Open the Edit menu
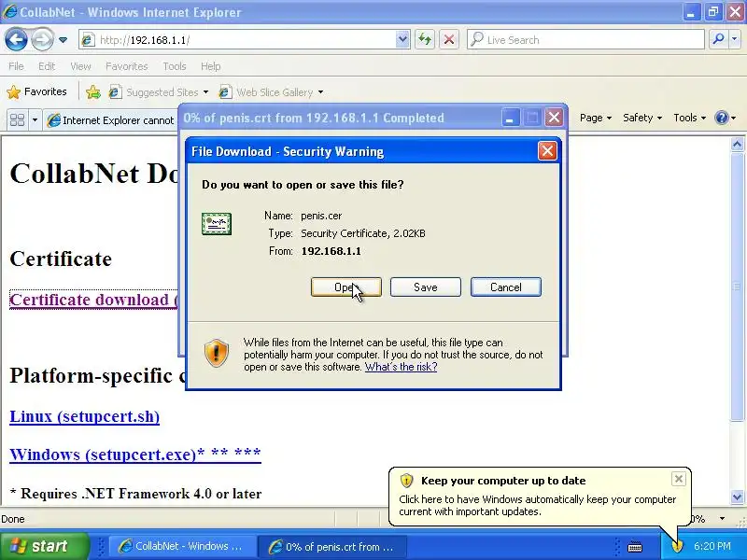Image resolution: width=747 pixels, height=560 pixels. pyautogui.click(x=47, y=66)
